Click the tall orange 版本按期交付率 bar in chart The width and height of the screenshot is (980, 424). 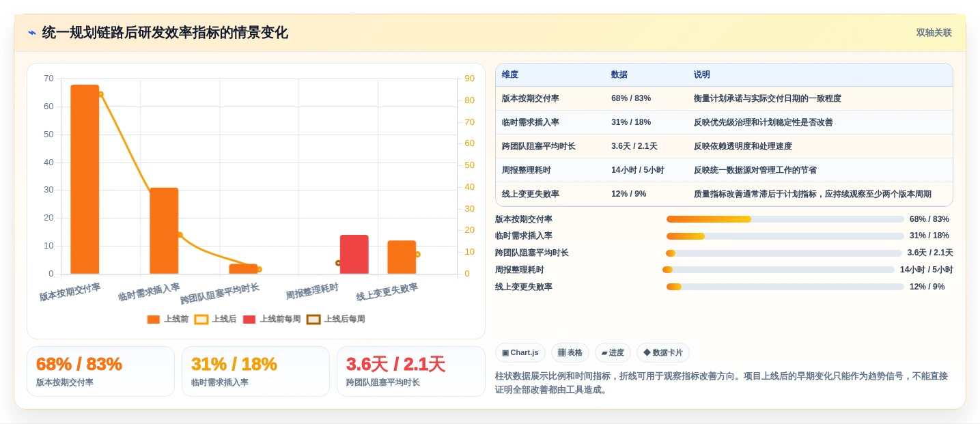pos(85,179)
